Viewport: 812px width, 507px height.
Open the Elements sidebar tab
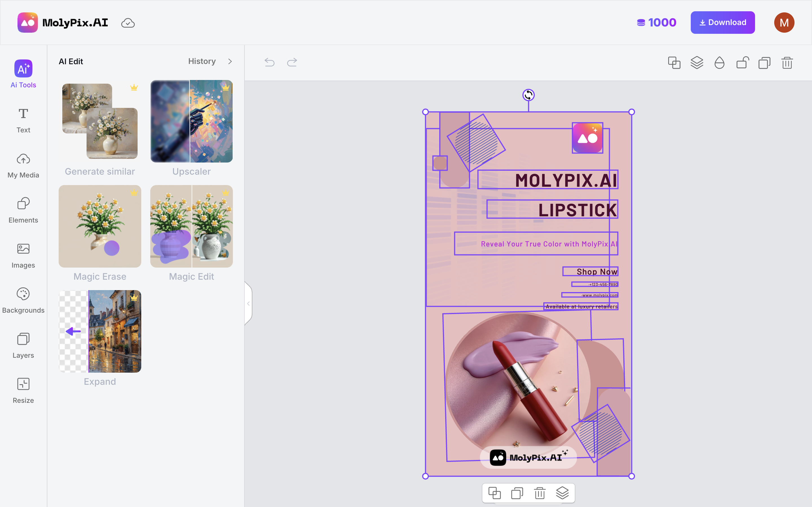pos(23,210)
